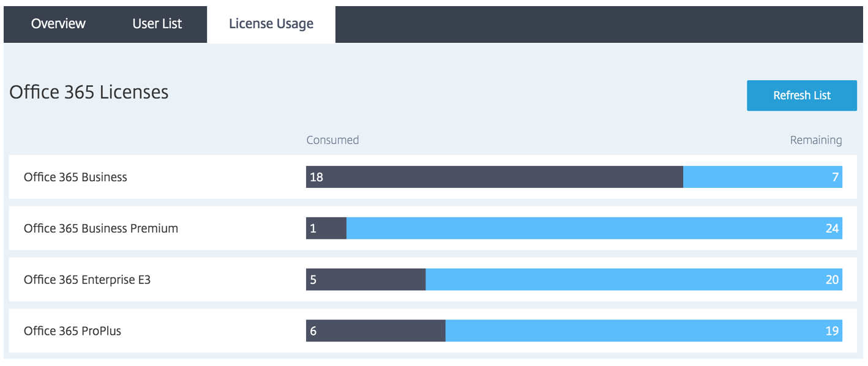Open the Overview tab
The image size is (868, 366).
point(58,24)
